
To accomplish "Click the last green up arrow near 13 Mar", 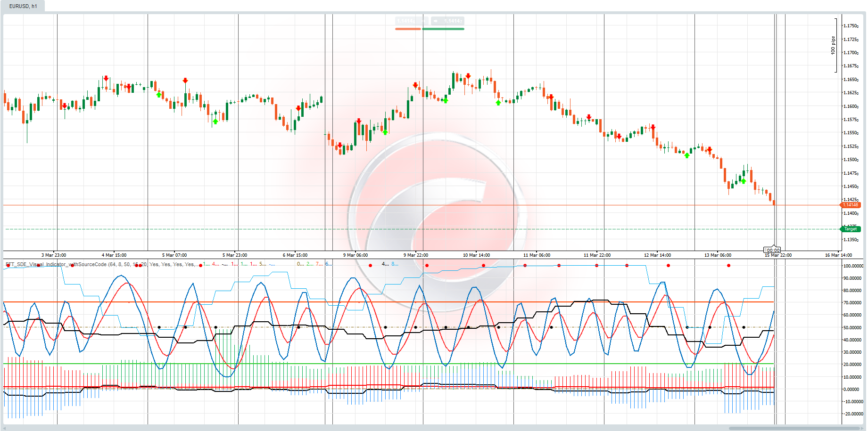I will [x=744, y=181].
